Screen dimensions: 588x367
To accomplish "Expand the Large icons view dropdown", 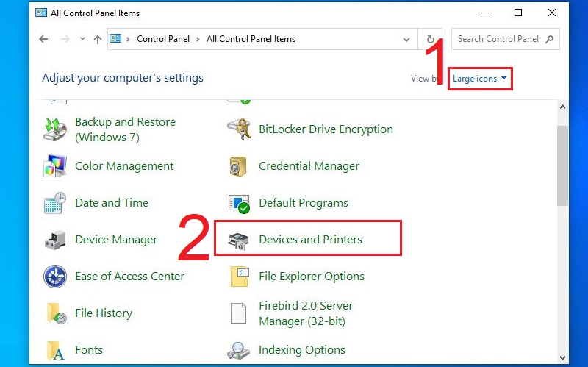I will 480,79.
